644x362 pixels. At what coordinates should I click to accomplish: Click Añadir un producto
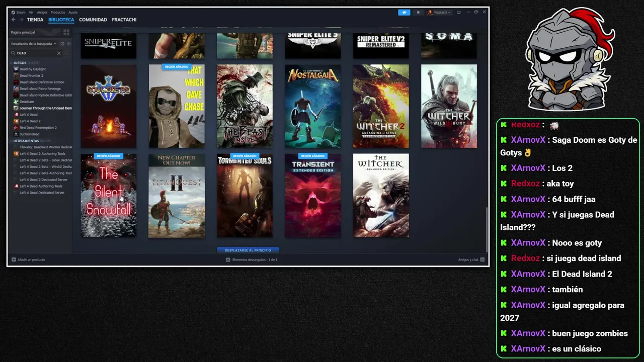[28, 259]
